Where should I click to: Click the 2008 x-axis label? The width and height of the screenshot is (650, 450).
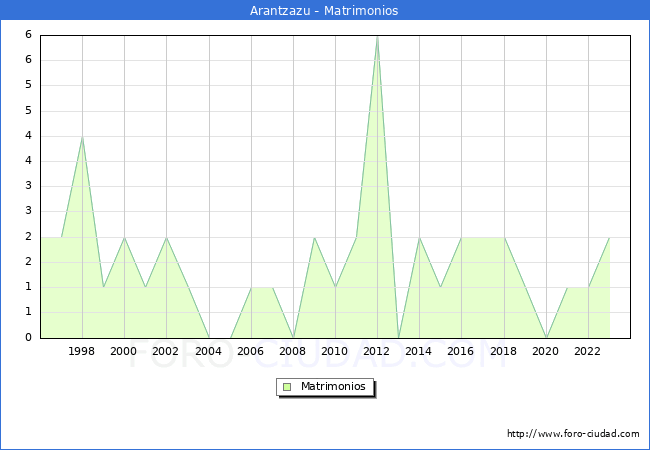pos(292,351)
